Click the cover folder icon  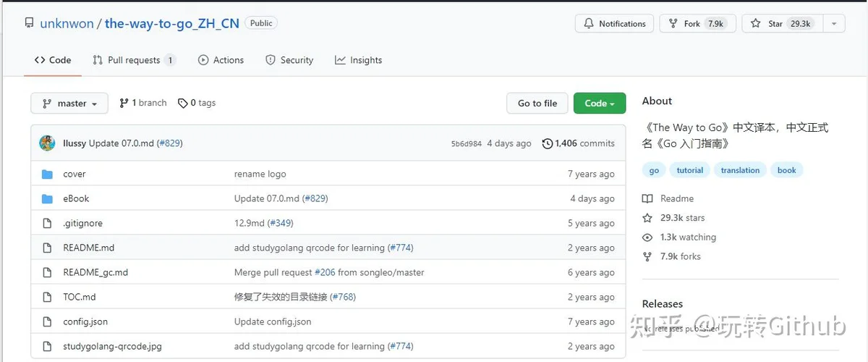[48, 174]
